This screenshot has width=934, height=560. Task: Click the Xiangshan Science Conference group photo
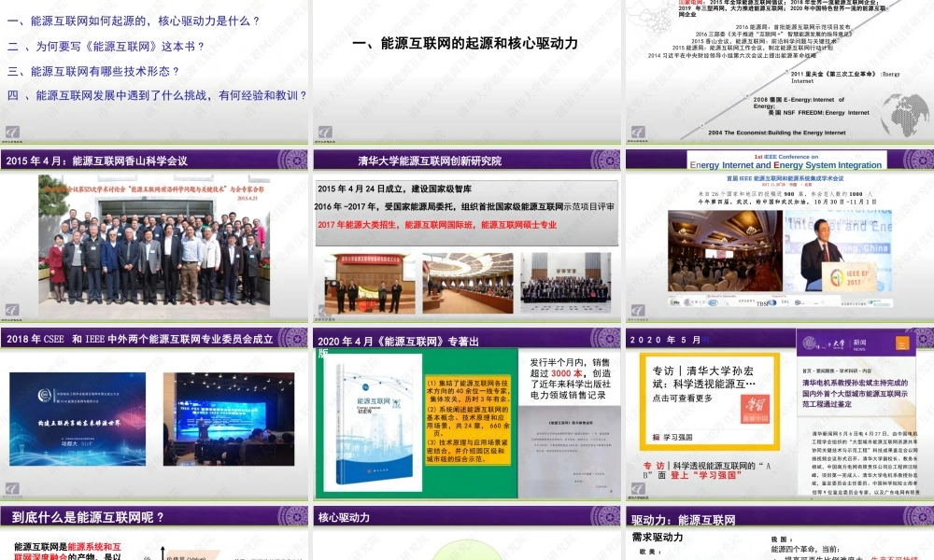(154, 243)
